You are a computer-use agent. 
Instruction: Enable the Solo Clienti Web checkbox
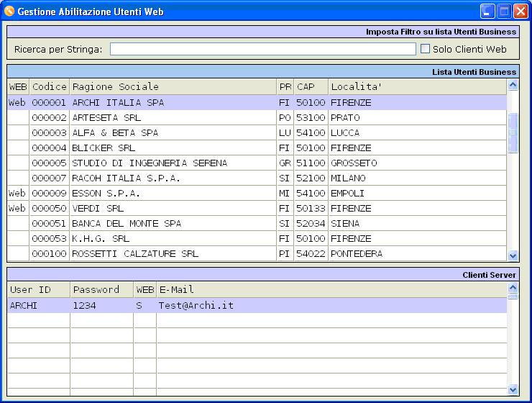(425, 49)
